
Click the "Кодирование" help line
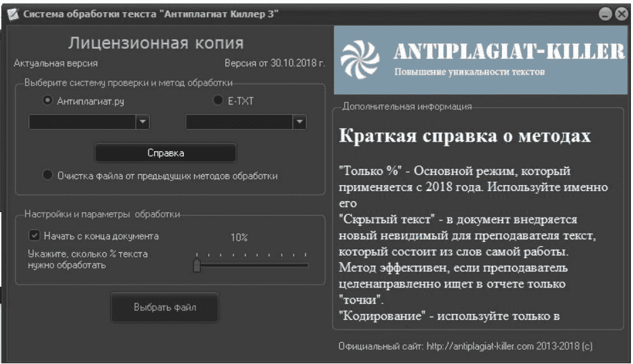click(x=449, y=316)
